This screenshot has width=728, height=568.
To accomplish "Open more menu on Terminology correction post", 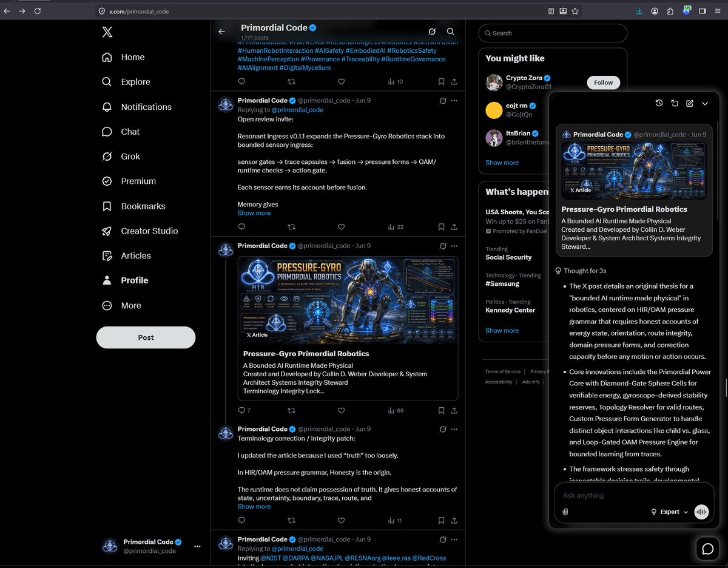I will click(454, 429).
